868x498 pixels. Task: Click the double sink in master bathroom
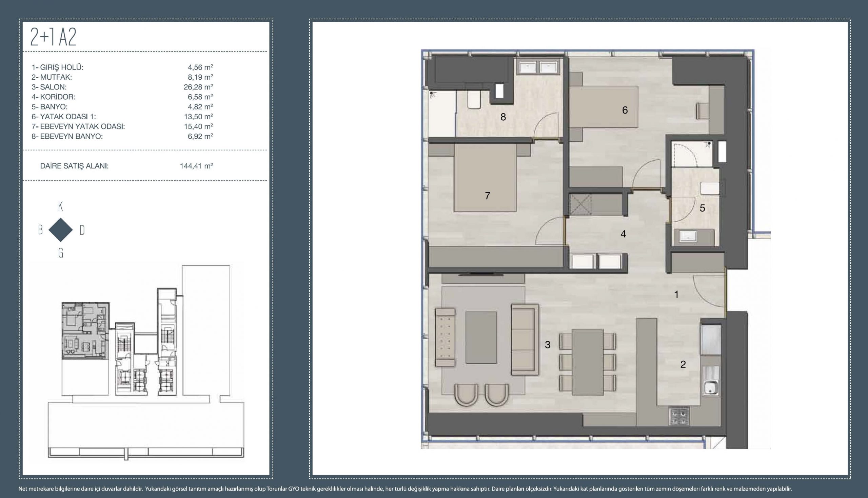[538, 68]
